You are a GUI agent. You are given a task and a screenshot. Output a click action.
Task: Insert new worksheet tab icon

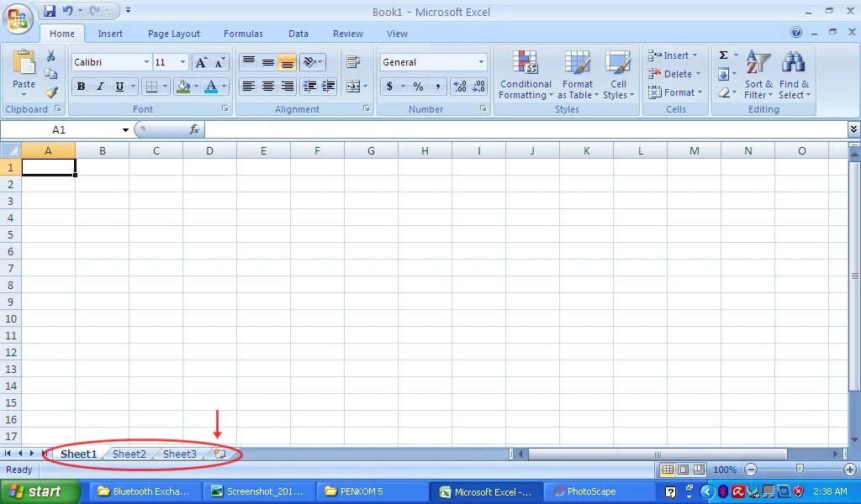219,454
